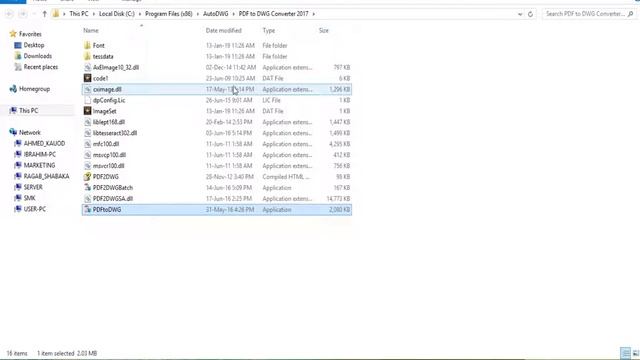This screenshot has width=640, height=360.
Task: Sort by the Name column header
Action: click(x=91, y=31)
